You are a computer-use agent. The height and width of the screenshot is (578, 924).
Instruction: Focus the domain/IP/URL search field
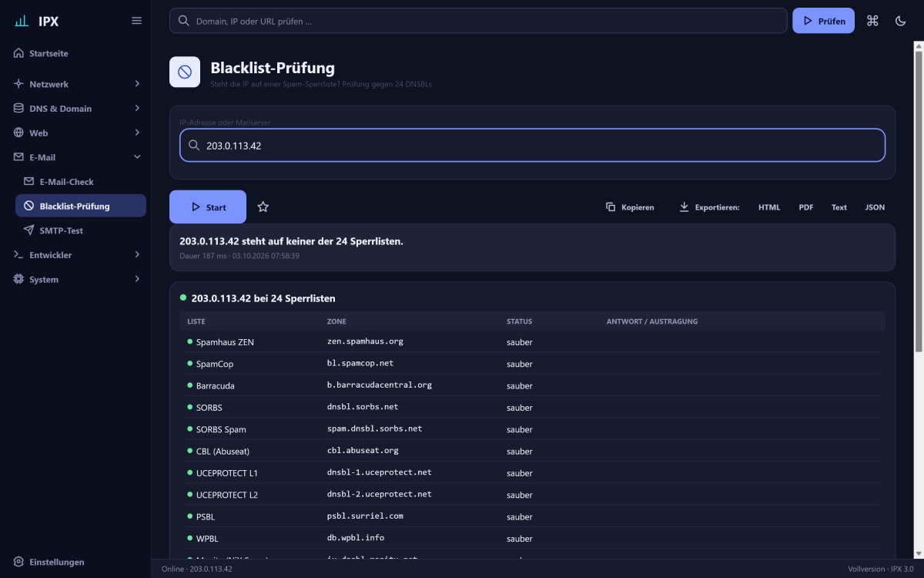[478, 21]
